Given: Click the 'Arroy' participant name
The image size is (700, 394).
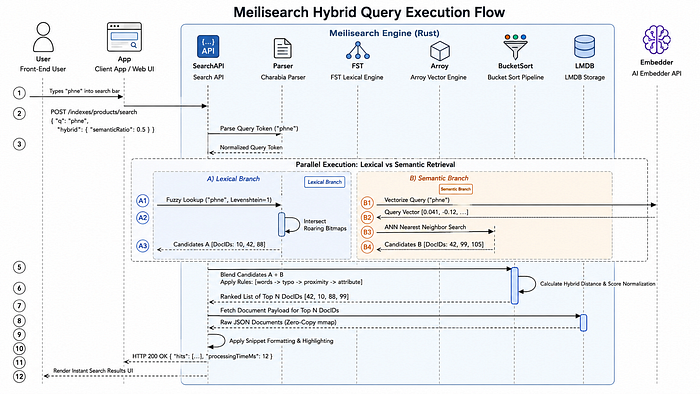Looking at the screenshot, I should click(439, 66).
